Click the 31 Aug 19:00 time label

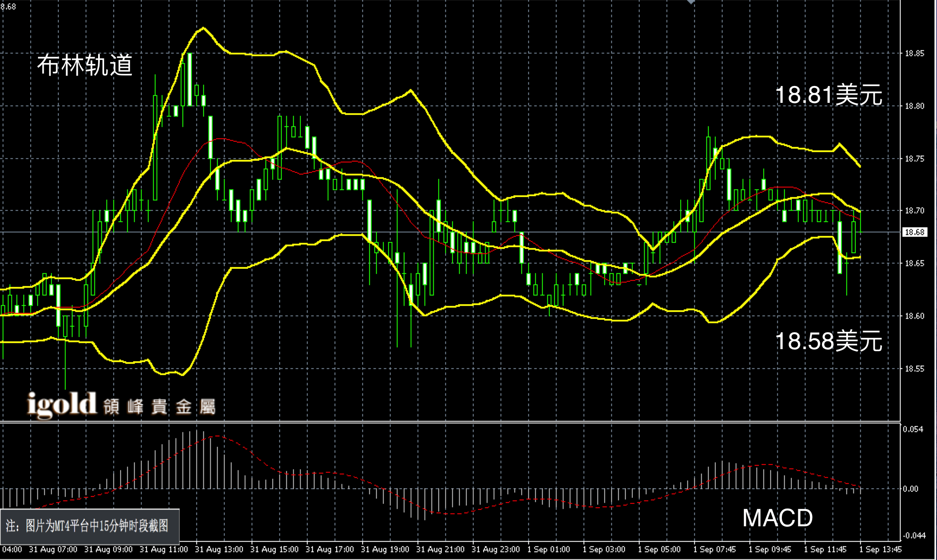click(385, 550)
